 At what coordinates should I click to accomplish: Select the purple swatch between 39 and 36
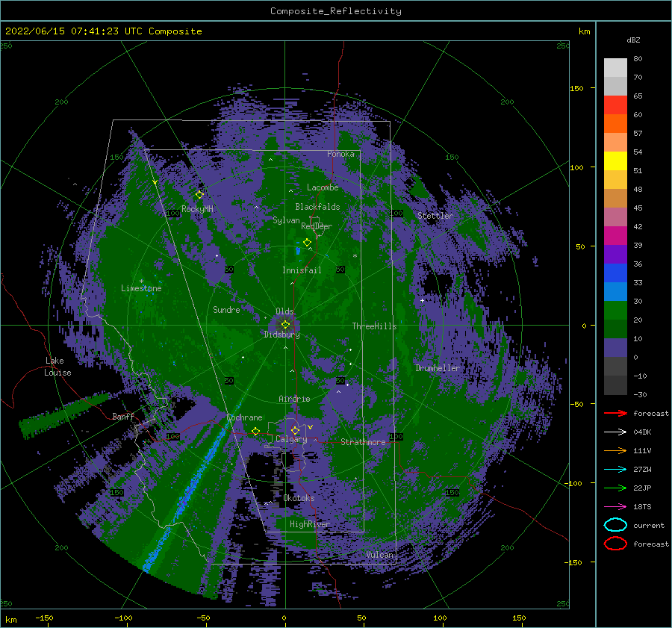point(615,254)
